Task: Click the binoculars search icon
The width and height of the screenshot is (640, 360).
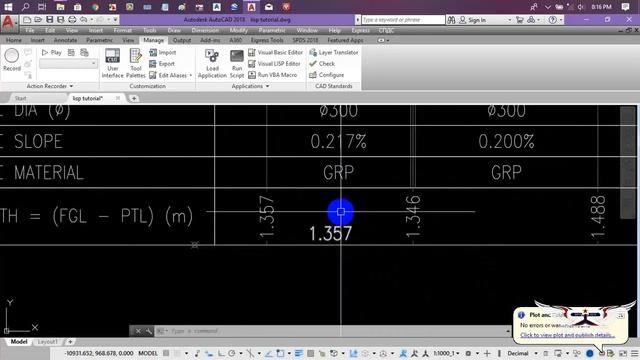Action: click(x=451, y=20)
